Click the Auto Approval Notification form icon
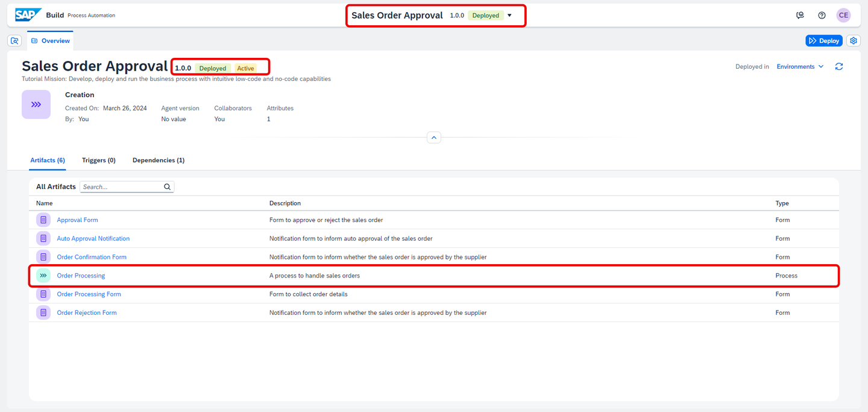Screen dimensions: 868x412 (43, 238)
